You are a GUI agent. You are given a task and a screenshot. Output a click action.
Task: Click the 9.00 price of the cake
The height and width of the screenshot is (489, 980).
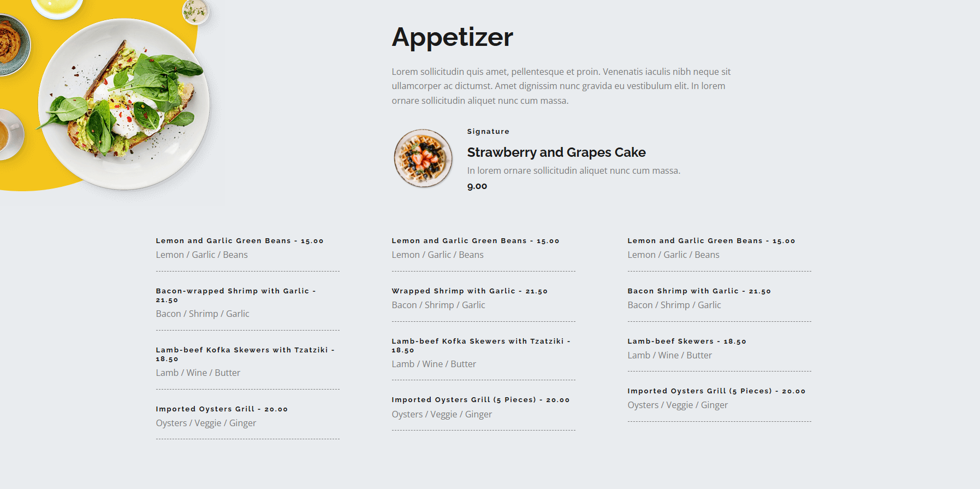(477, 186)
